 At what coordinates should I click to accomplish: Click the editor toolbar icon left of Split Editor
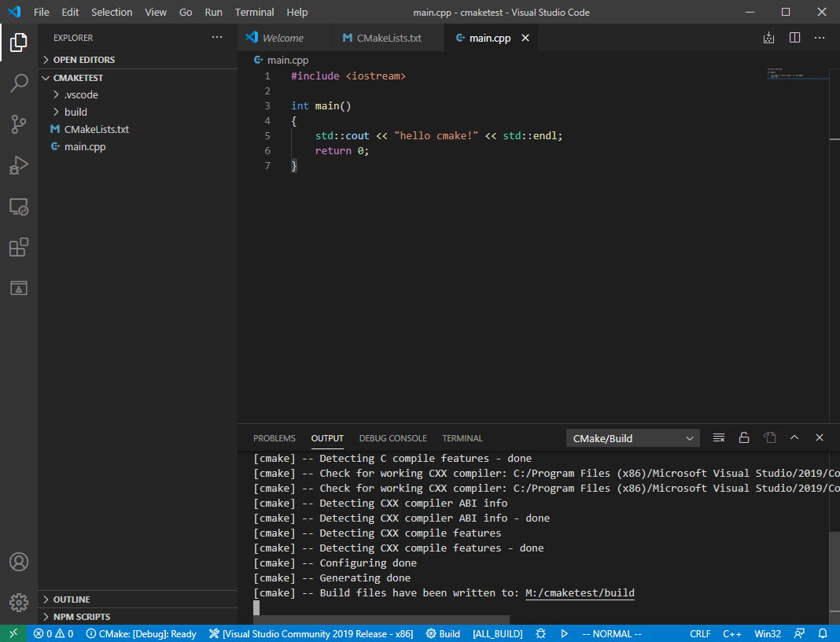[x=768, y=38]
